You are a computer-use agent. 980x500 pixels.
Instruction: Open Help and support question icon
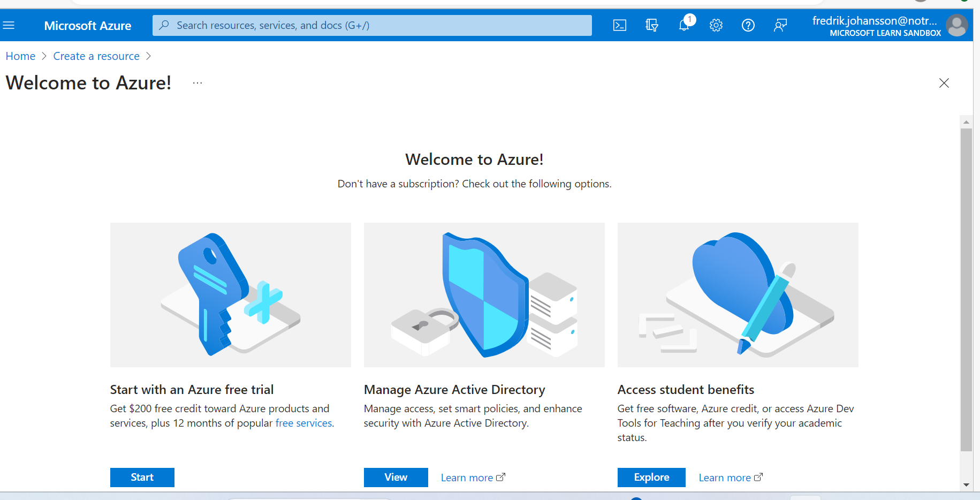tap(748, 25)
